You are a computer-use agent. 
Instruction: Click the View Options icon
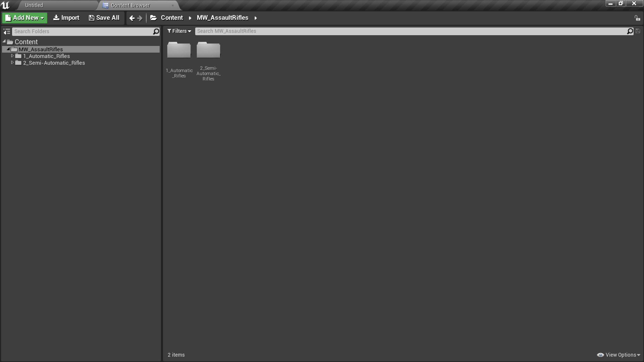click(600, 355)
